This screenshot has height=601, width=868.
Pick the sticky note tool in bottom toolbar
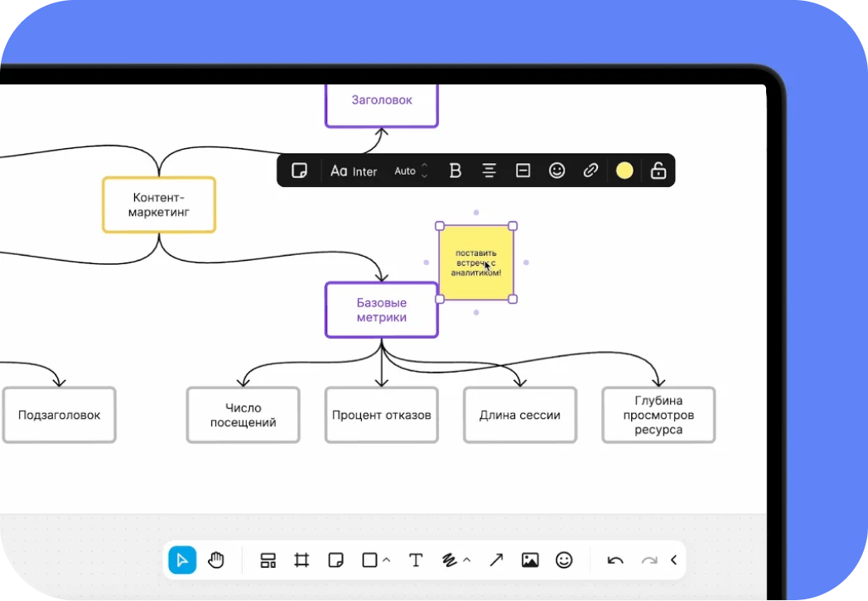[x=335, y=560]
